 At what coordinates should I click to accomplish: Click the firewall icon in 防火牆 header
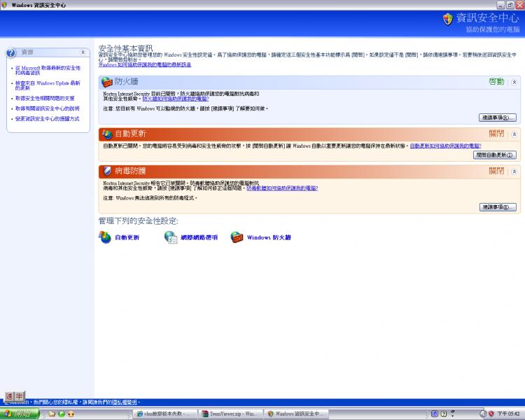107,82
